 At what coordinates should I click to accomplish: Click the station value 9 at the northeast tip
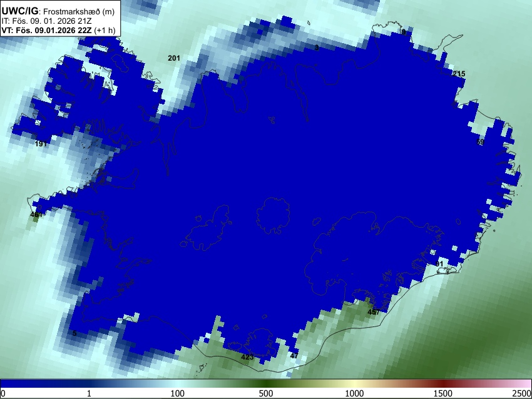tap(404, 32)
